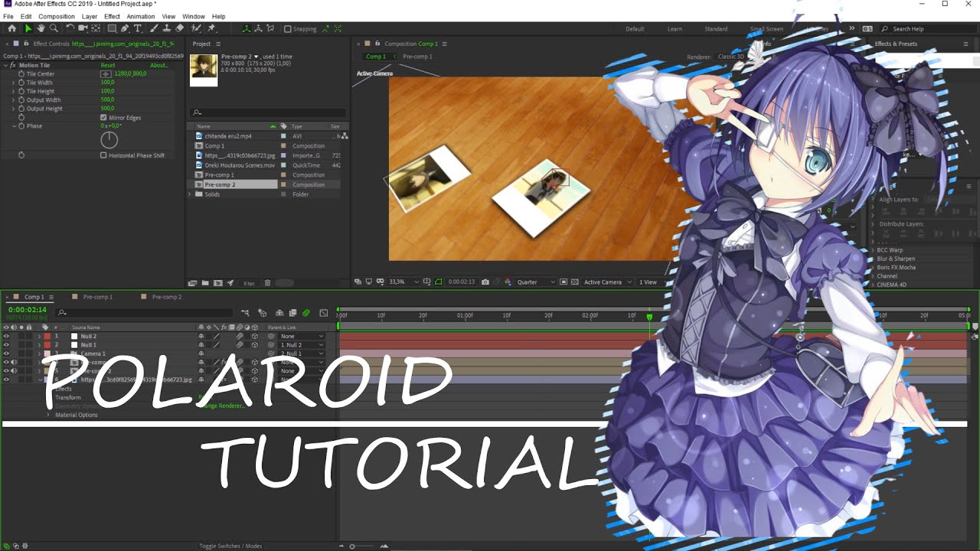Click the Show Channel color icon in viewer
This screenshot has height=551, width=980.
point(507,282)
